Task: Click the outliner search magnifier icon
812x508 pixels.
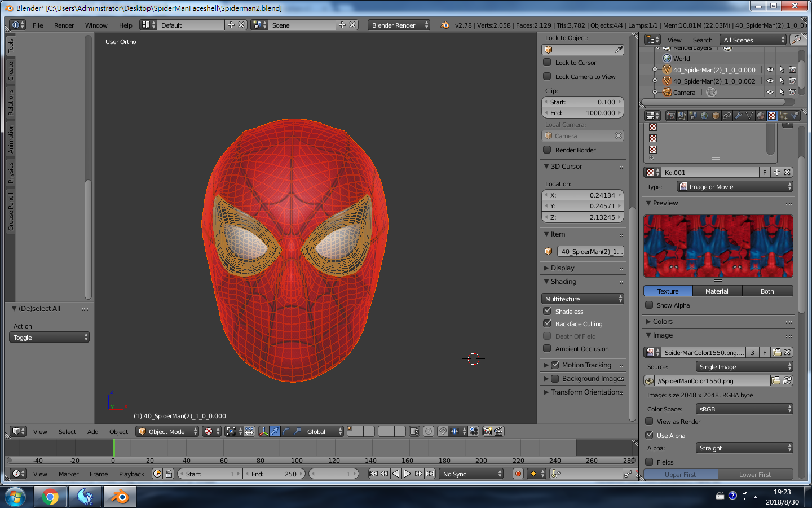Action: 797,40
